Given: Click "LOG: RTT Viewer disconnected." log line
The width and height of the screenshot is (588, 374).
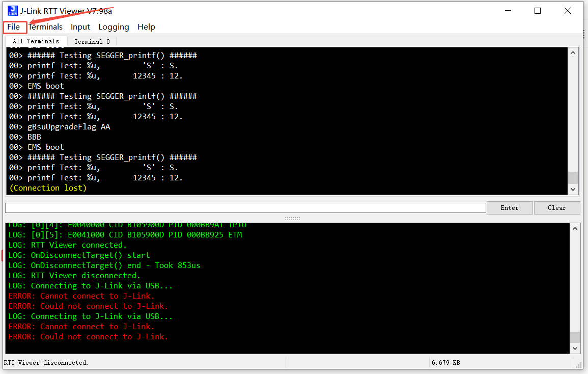Looking at the screenshot, I should click(x=74, y=276).
